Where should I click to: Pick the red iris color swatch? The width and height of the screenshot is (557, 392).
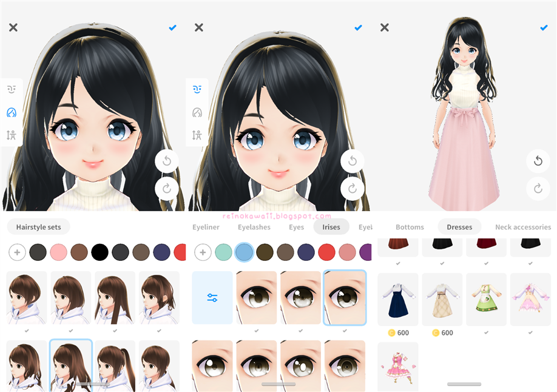326,252
